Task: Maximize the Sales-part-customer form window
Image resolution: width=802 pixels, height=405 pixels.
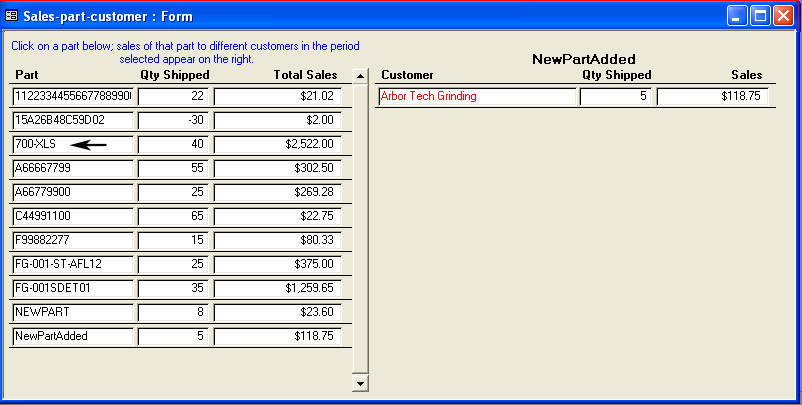Action: pyautogui.click(x=759, y=16)
